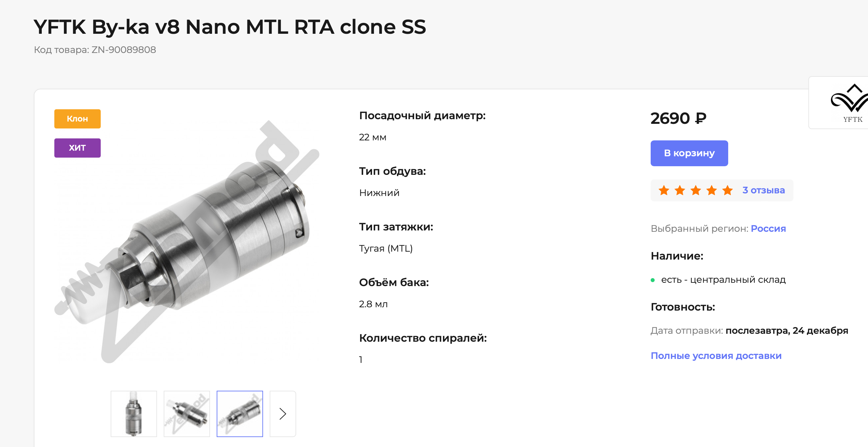Select the first upright atomizer thumbnail
Screen dimensions: 868x447
coord(134,414)
